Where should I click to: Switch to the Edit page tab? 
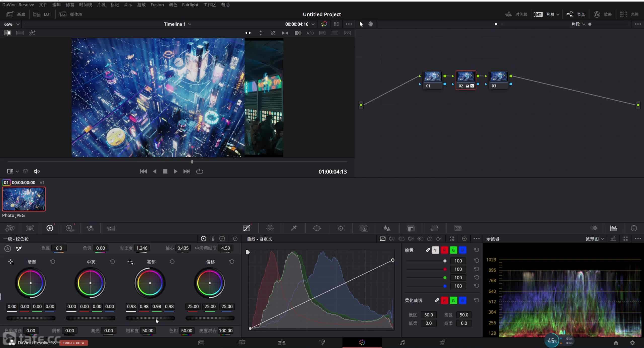[281, 342]
